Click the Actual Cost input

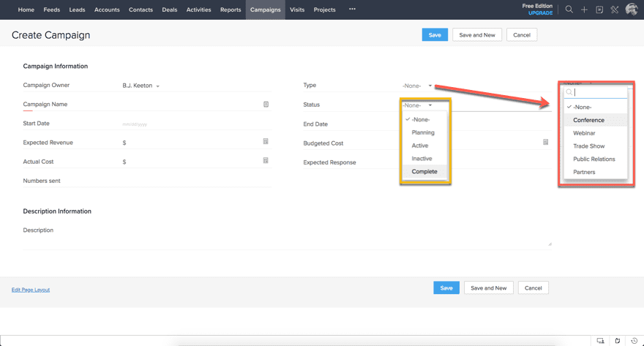tap(193, 162)
